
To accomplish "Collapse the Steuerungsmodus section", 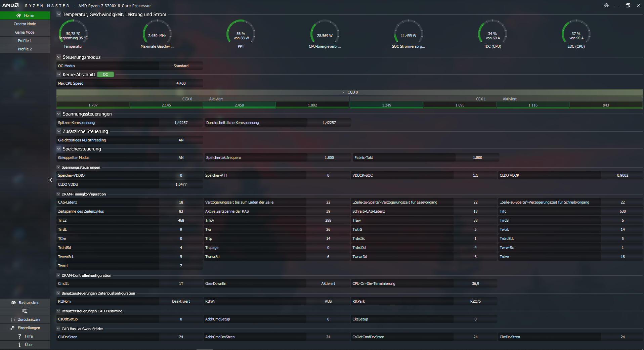I will coord(59,57).
